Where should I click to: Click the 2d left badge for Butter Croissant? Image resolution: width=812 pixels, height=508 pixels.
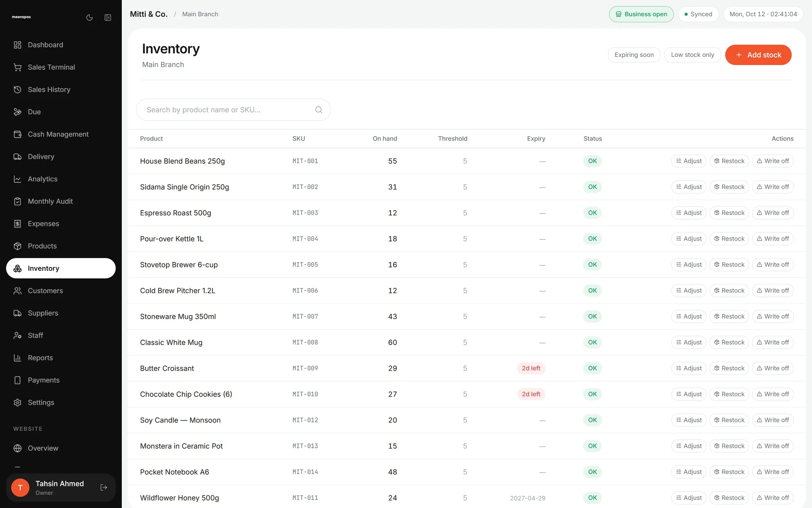pos(531,368)
